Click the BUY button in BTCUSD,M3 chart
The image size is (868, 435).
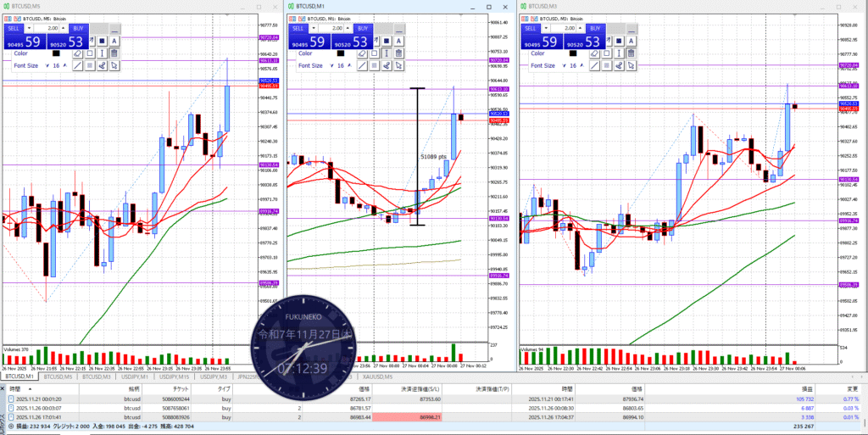coord(597,28)
